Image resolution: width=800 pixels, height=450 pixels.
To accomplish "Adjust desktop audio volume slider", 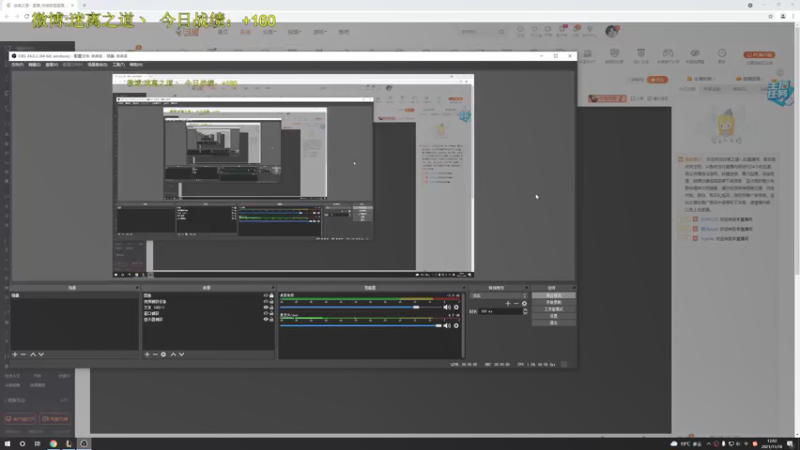I will [x=416, y=307].
